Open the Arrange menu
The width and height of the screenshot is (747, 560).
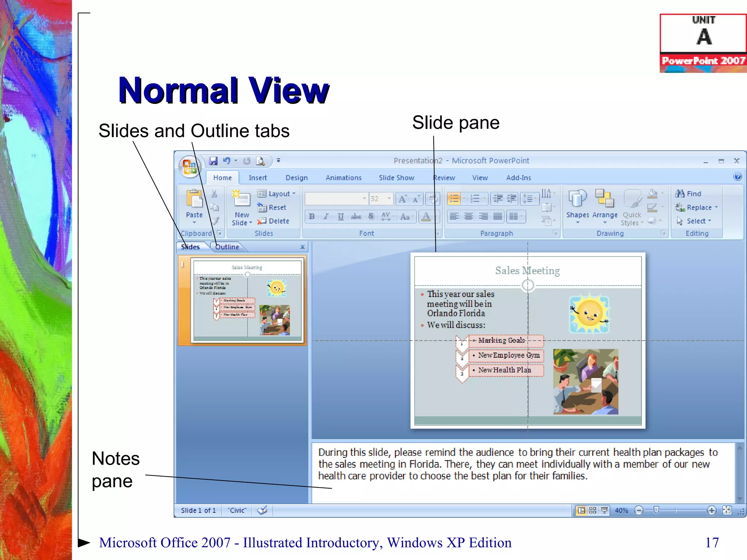605,206
